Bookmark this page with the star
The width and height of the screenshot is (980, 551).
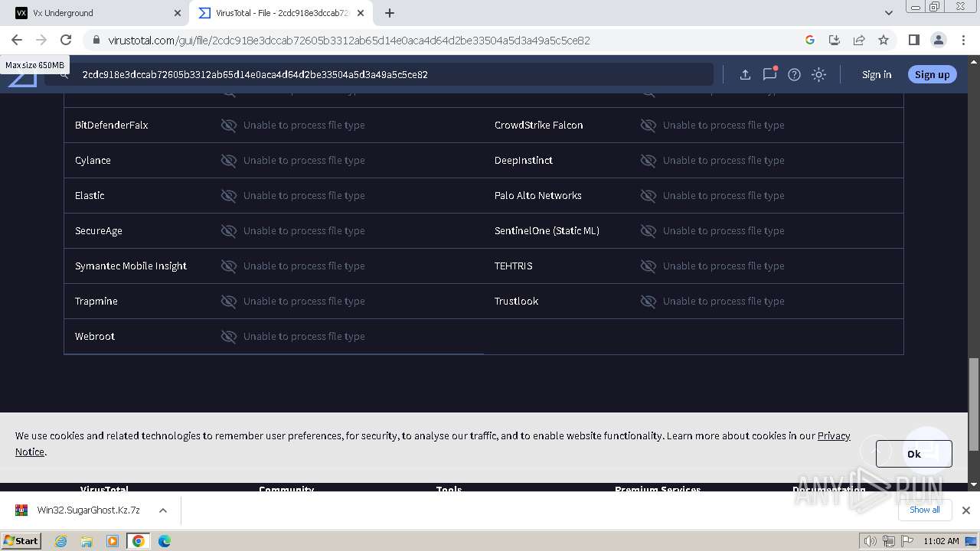(884, 40)
